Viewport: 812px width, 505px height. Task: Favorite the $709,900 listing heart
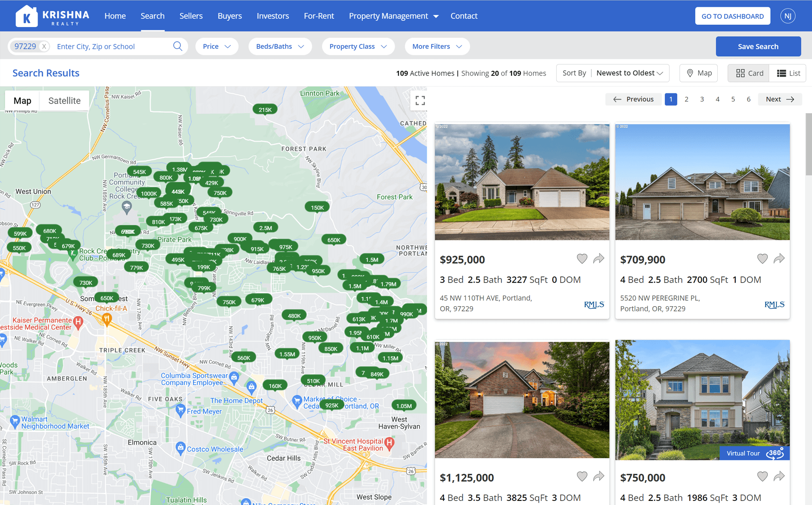tap(762, 259)
